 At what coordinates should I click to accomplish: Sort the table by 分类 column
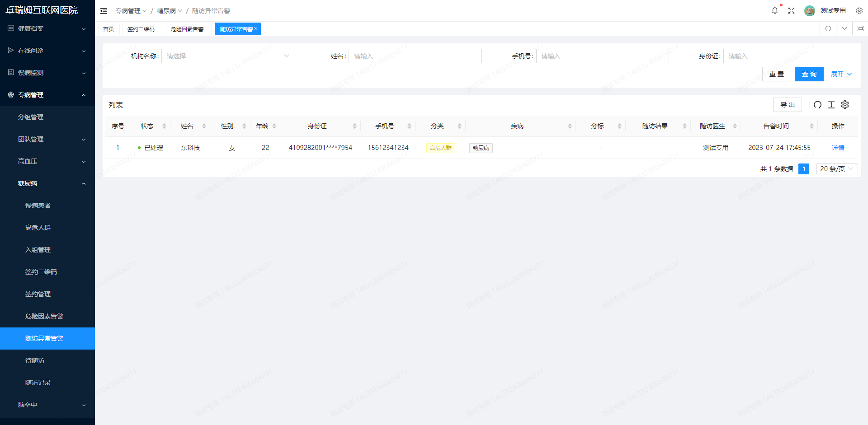(x=459, y=126)
